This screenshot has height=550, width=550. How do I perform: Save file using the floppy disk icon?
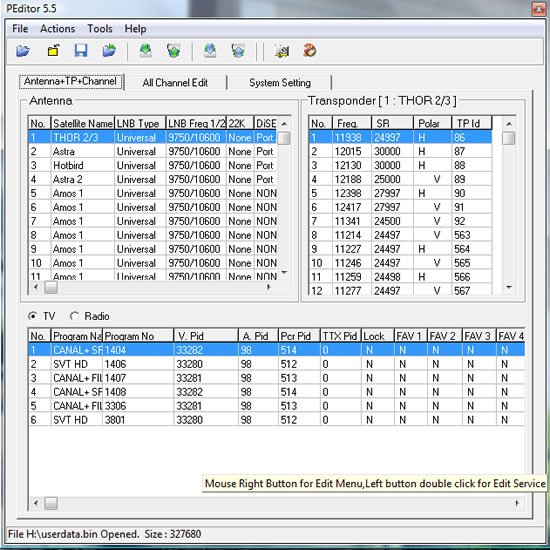[x=81, y=51]
